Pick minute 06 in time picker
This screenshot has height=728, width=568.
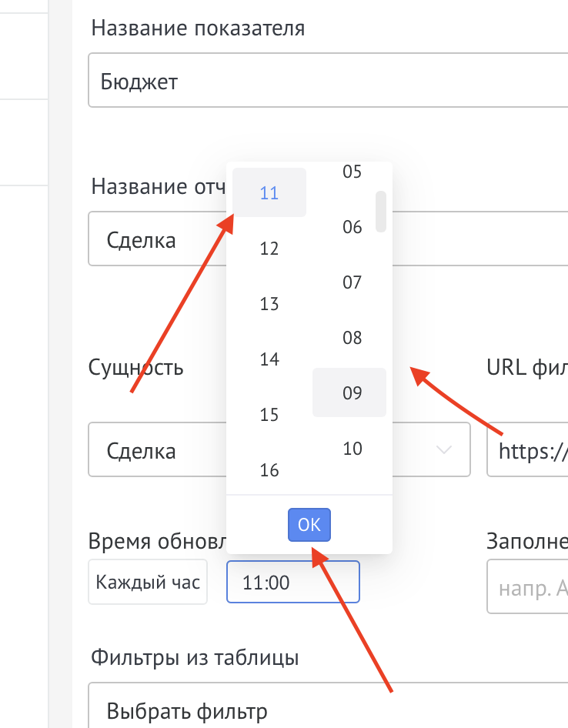pos(352,227)
